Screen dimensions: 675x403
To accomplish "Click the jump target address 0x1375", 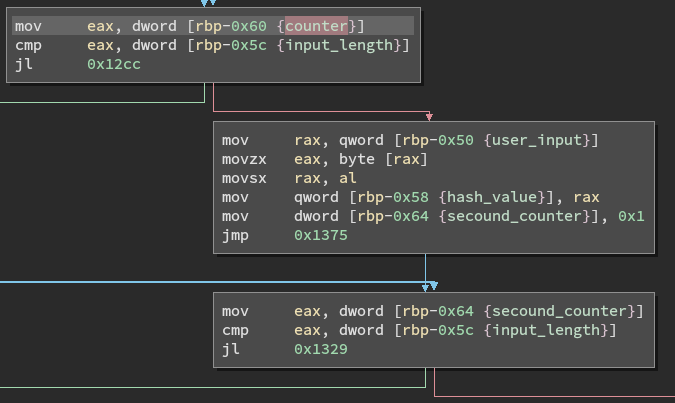I will [321, 235].
